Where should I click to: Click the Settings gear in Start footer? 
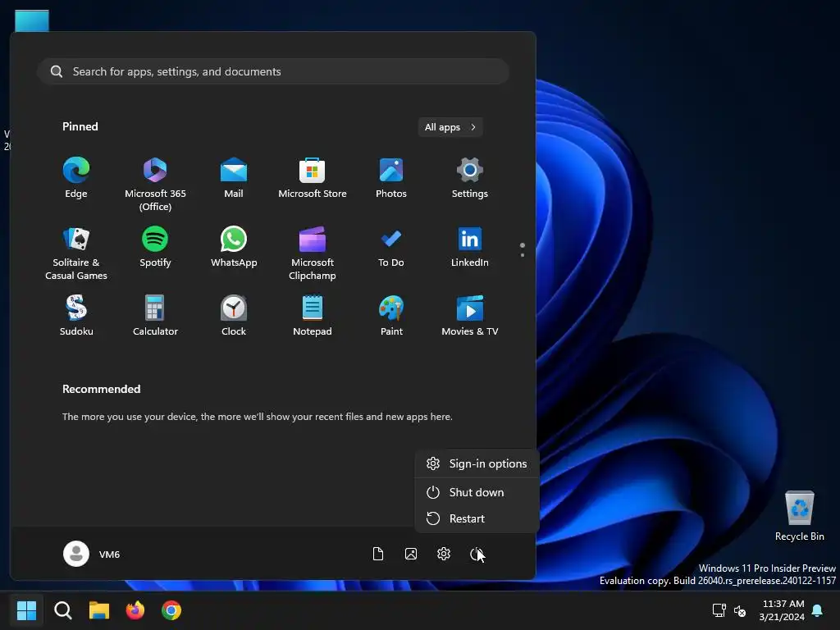pyautogui.click(x=444, y=554)
